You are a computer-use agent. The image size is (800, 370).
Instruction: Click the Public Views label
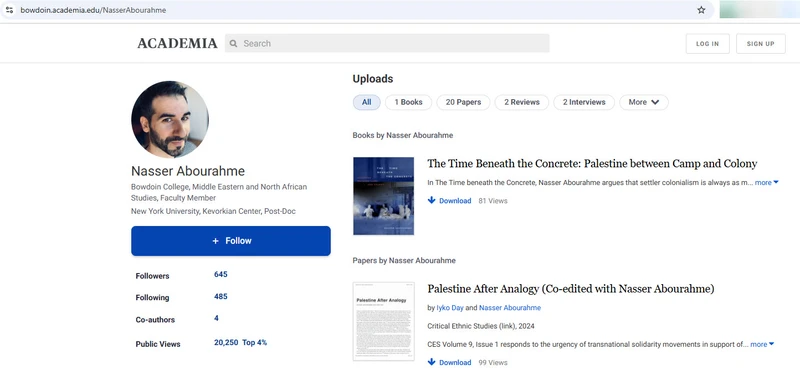click(x=158, y=344)
